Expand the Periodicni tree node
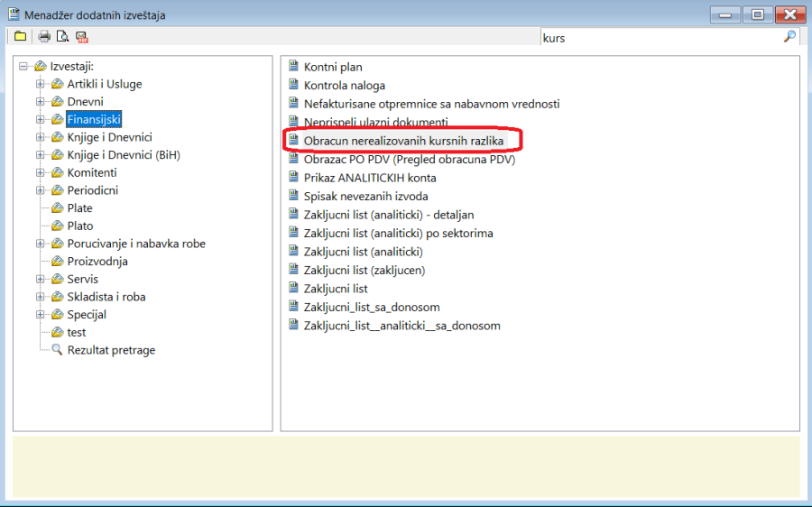 click(x=40, y=190)
